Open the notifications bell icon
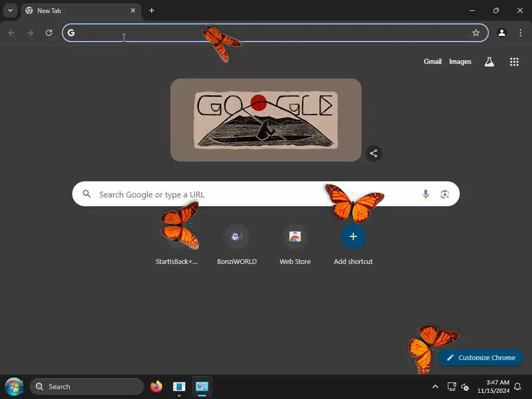 coord(517,387)
